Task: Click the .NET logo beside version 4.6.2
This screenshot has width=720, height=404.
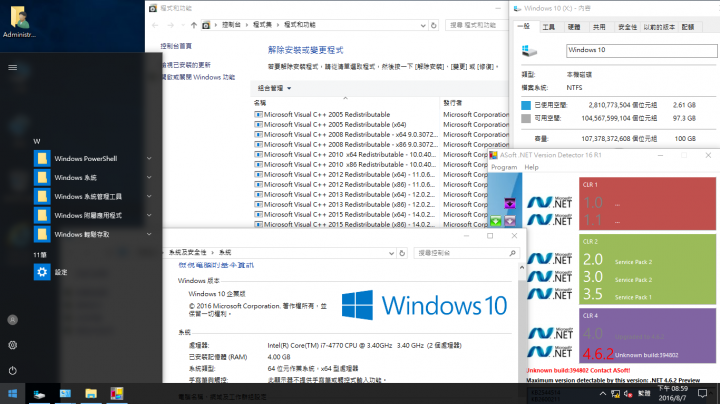Action: 550,351
